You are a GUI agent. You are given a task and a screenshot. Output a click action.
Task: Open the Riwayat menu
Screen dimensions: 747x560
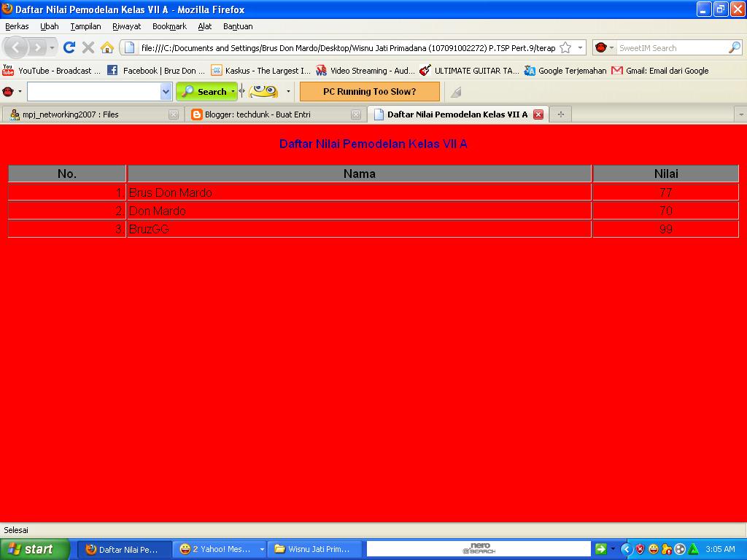click(x=126, y=27)
